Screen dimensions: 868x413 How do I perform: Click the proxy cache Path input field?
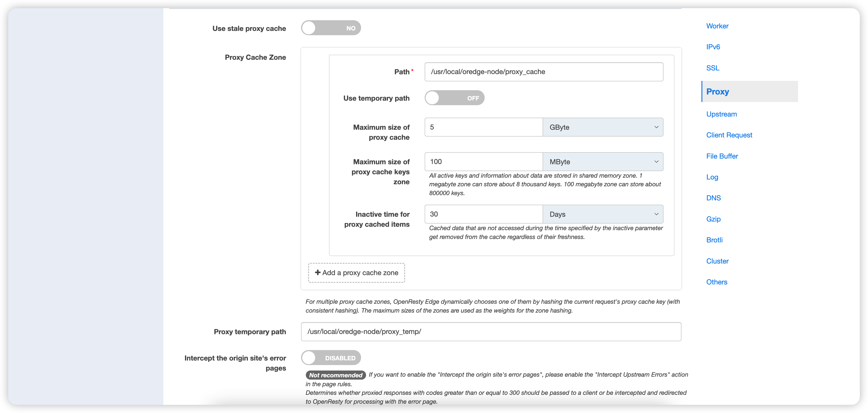544,72
